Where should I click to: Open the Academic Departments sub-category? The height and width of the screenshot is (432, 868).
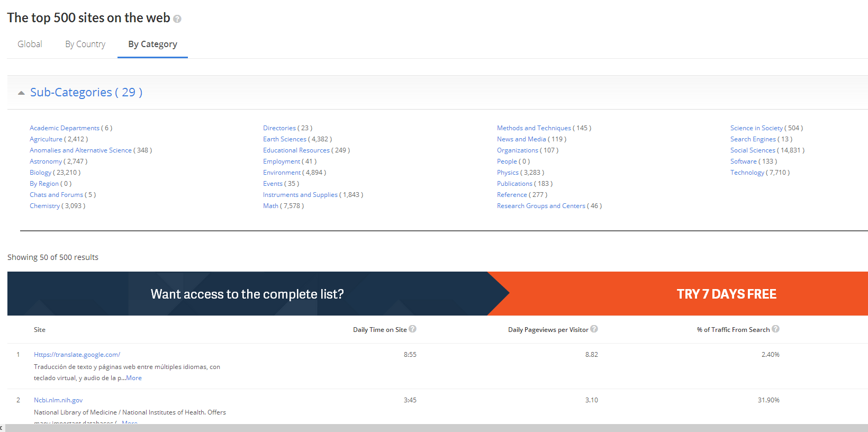65,128
